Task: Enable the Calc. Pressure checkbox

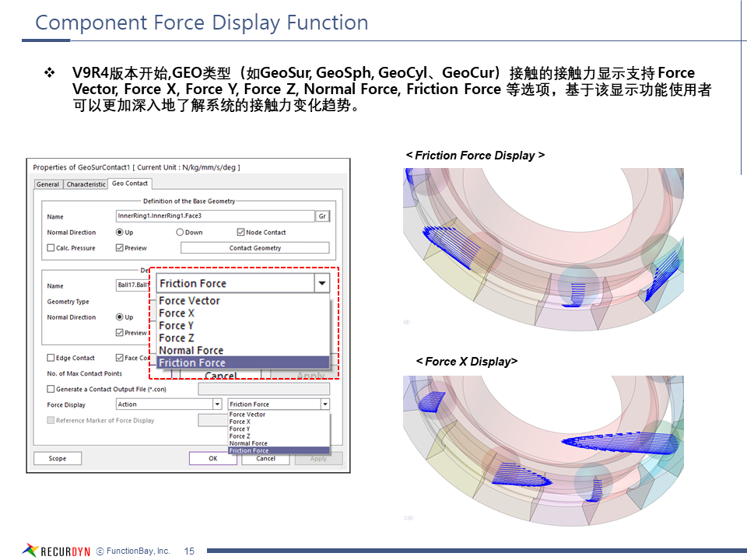Action: click(x=51, y=248)
